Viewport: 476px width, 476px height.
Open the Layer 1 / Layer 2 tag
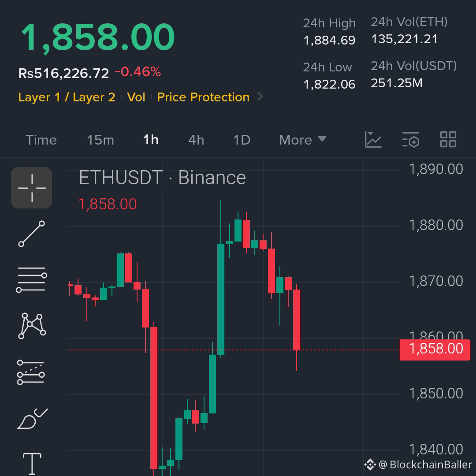tap(67, 97)
